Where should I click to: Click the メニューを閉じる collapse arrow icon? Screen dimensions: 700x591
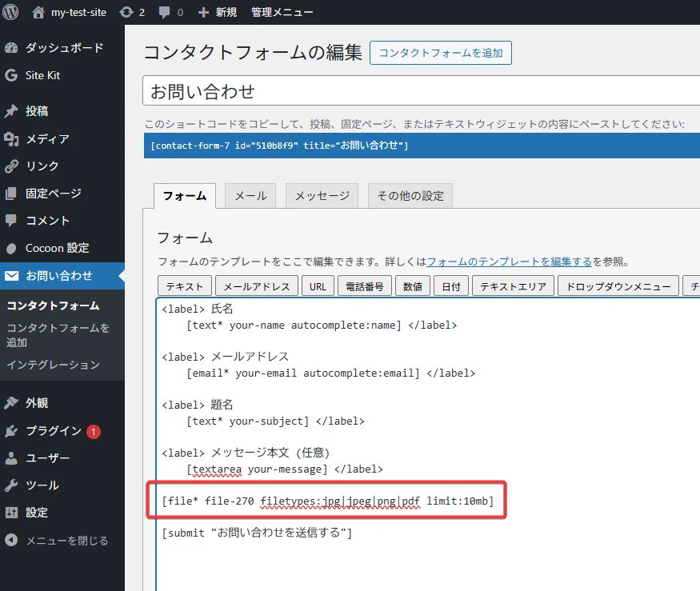click(x=11, y=540)
